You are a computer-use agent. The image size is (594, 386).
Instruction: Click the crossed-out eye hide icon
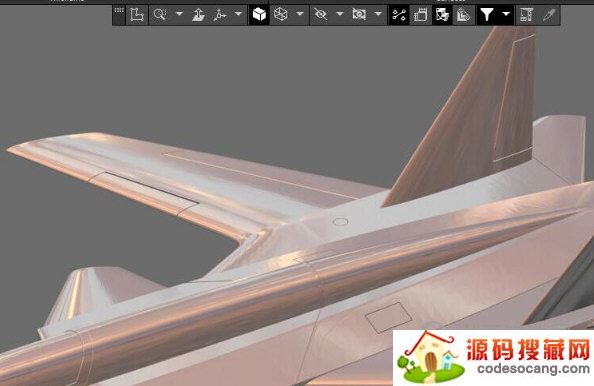[x=321, y=15]
